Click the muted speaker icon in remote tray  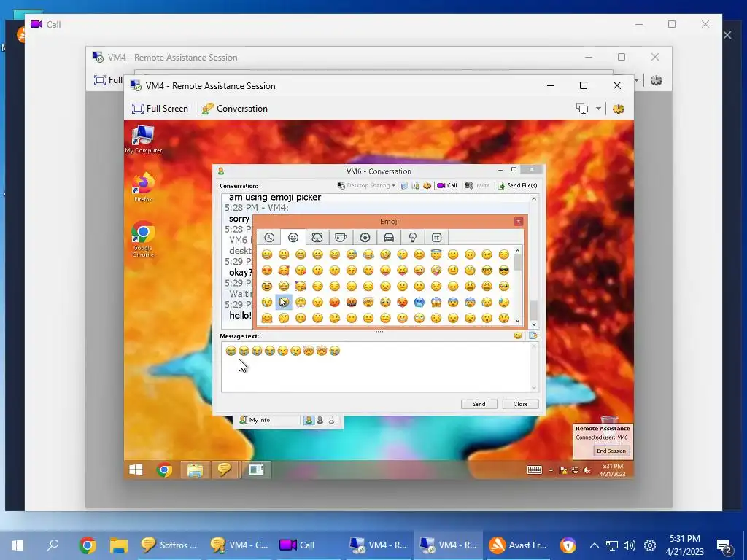click(x=587, y=470)
